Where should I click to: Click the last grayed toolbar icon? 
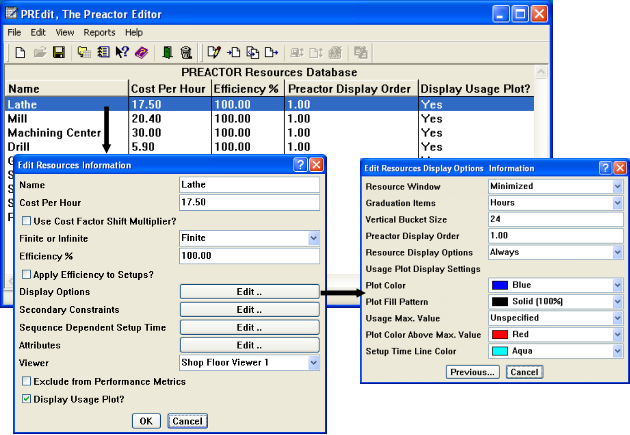[x=361, y=52]
